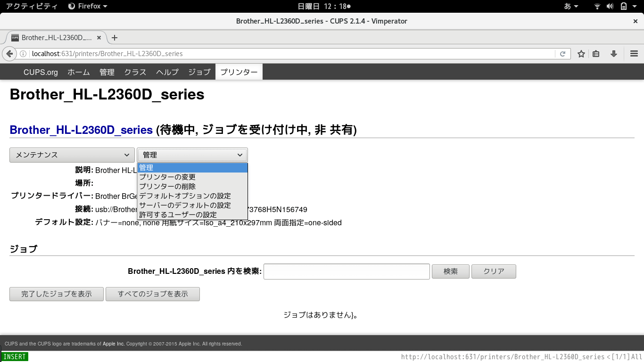Viewport: 644px width, 362px height.
Task: Click the クリア button
Action: pyautogui.click(x=494, y=271)
